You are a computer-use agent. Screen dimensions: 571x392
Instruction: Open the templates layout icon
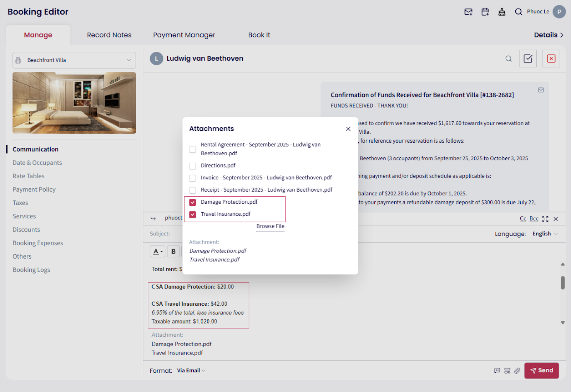click(x=507, y=371)
